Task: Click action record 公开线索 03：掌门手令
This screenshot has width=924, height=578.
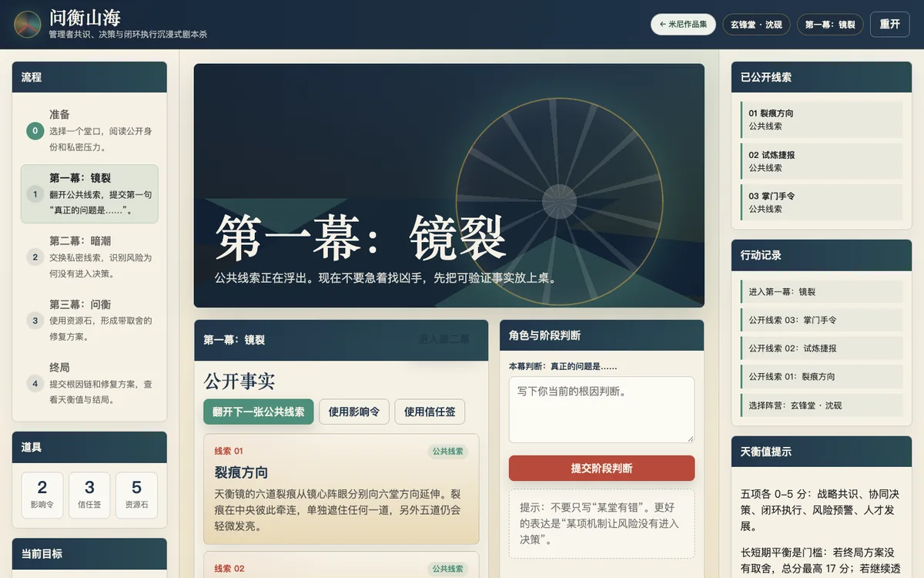Action: pos(821,320)
